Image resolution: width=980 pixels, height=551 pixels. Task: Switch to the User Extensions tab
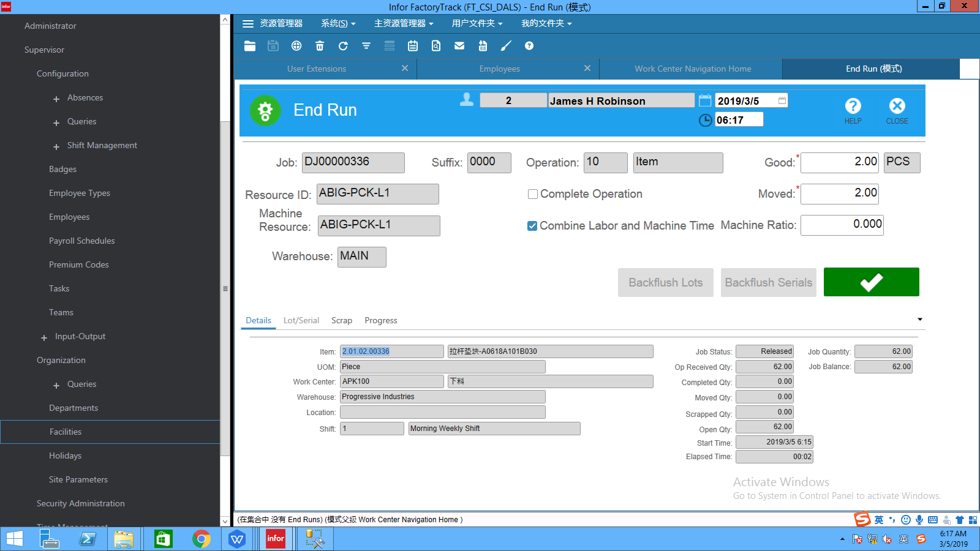(x=317, y=69)
